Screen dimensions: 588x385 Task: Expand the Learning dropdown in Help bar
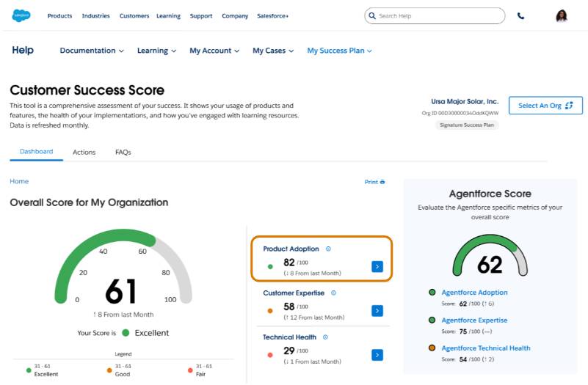(x=157, y=51)
